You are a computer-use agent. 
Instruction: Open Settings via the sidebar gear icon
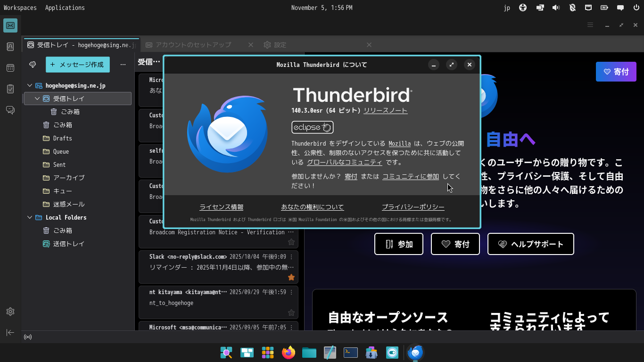point(10,312)
